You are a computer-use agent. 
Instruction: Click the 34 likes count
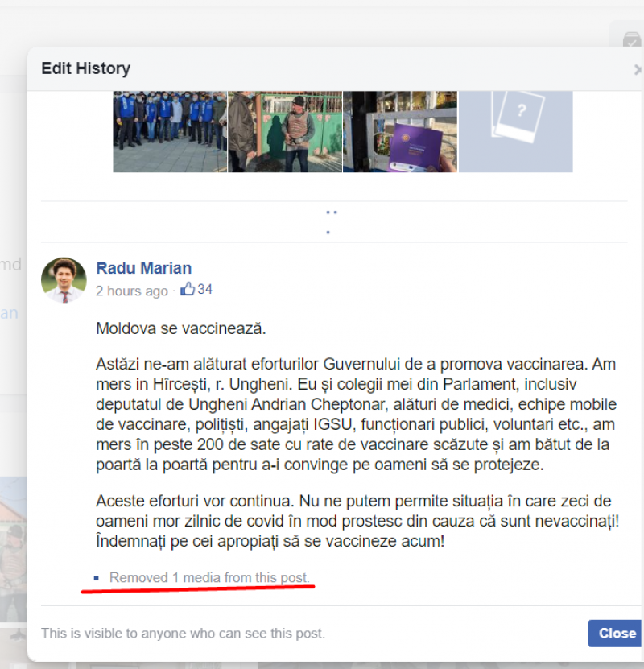click(204, 290)
